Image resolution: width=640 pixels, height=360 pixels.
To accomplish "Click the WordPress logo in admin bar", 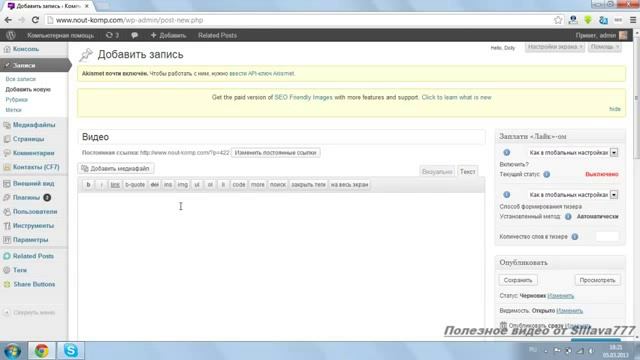I will [x=11, y=36].
